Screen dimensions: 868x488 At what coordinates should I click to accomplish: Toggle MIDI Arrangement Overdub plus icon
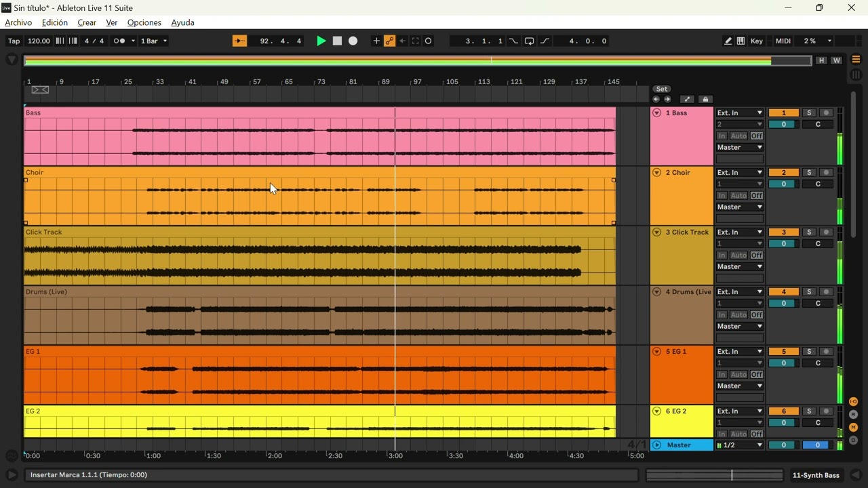tap(376, 41)
